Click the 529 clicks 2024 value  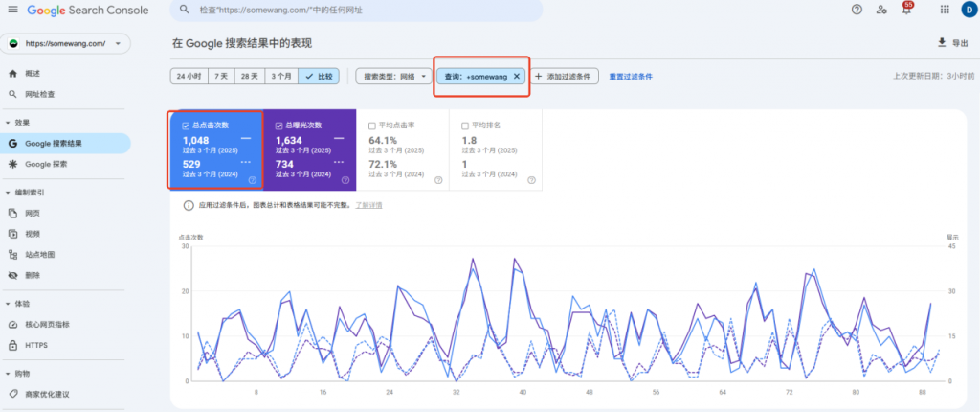click(x=191, y=164)
